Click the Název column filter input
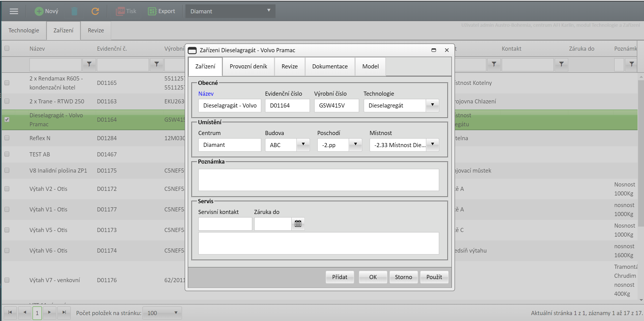 pos(55,65)
